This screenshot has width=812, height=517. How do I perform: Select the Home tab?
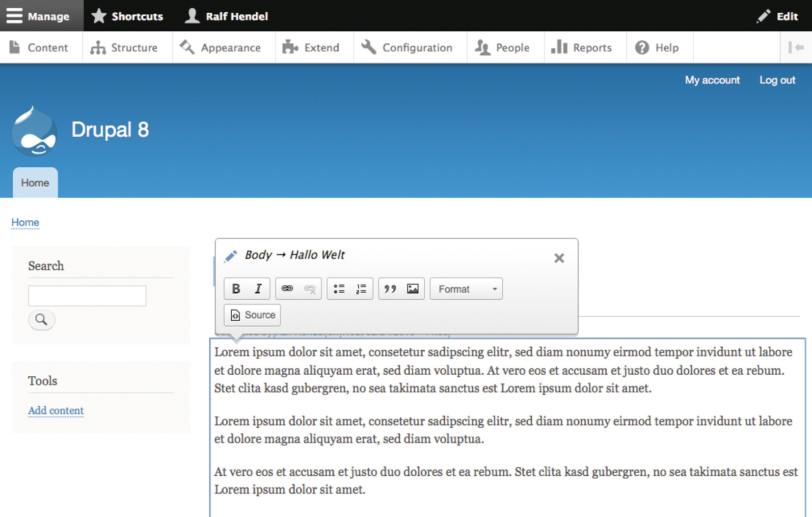(35, 183)
